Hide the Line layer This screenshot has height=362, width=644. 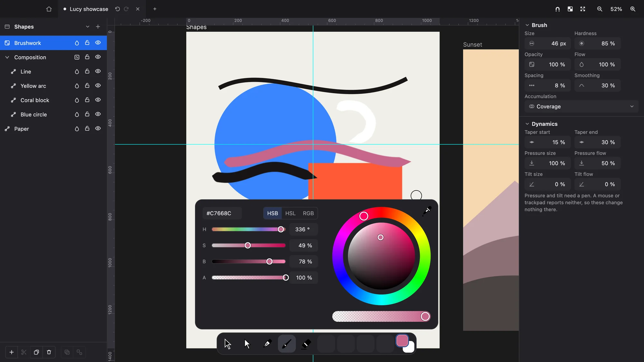click(x=98, y=71)
